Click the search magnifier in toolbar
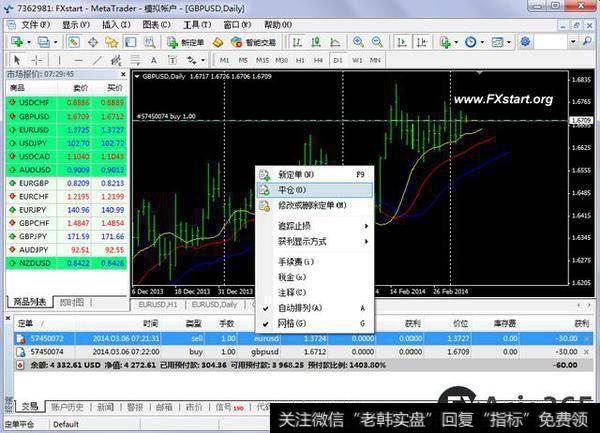This screenshot has height=433, width=600. tap(587, 41)
